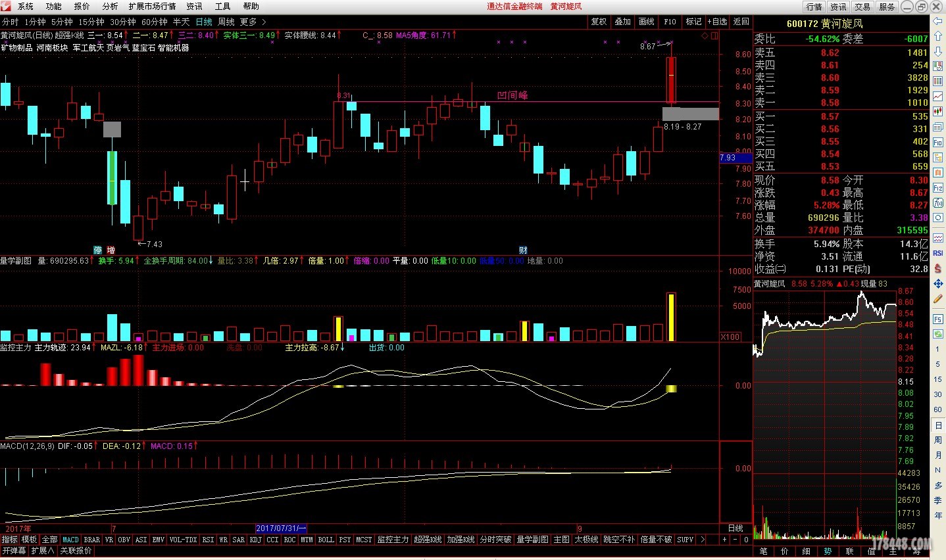Click the F10 button above chart
The image size is (946, 560).
pos(670,22)
